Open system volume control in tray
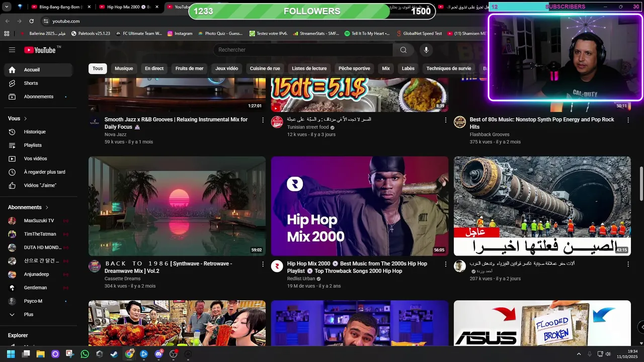644x362 pixels. click(608, 354)
